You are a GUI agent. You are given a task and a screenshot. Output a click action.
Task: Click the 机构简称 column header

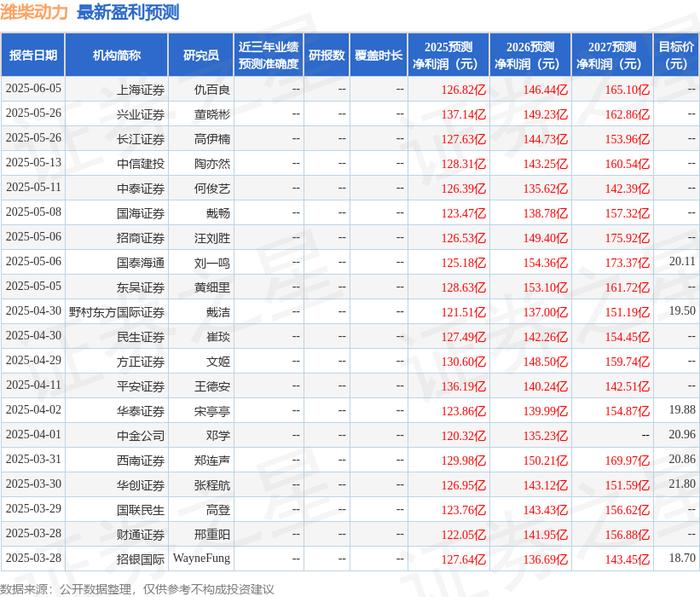click(117, 55)
